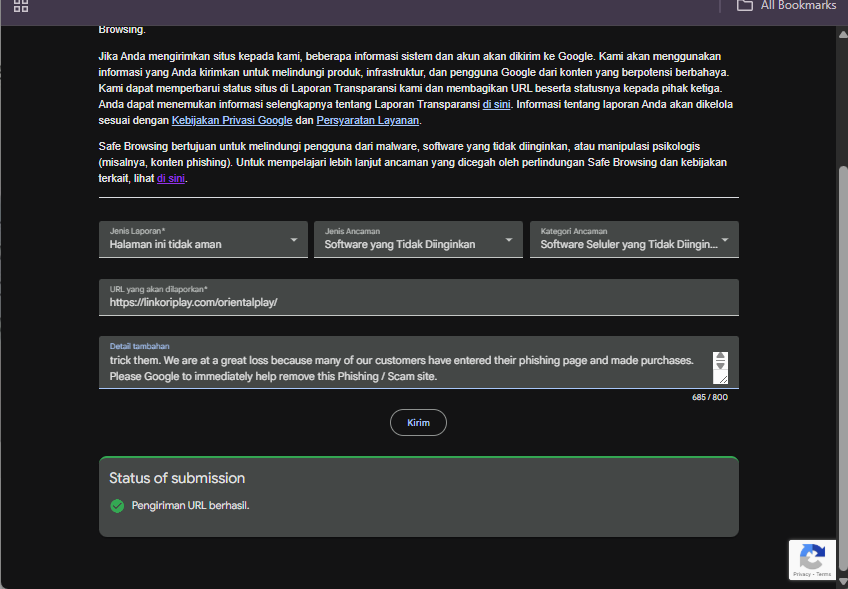
Task: Open the purple 'di sini' Safe Browsing link
Action: [171, 178]
